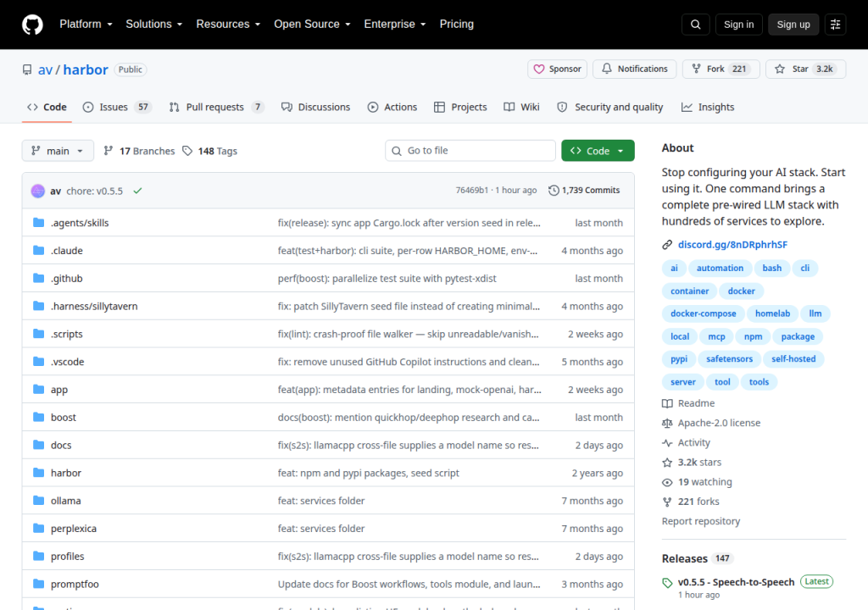
Task: Click the tag icon next to 148 Tags
Action: (x=187, y=151)
